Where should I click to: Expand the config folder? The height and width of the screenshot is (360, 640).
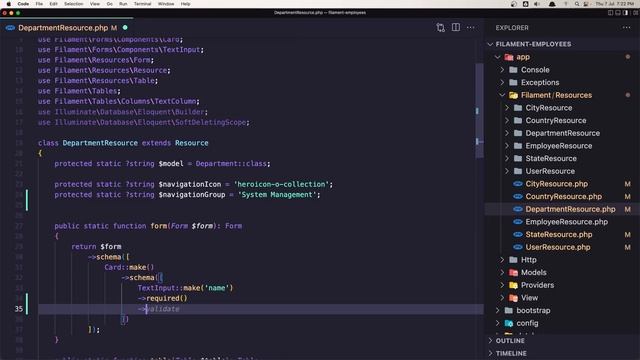[498, 323]
